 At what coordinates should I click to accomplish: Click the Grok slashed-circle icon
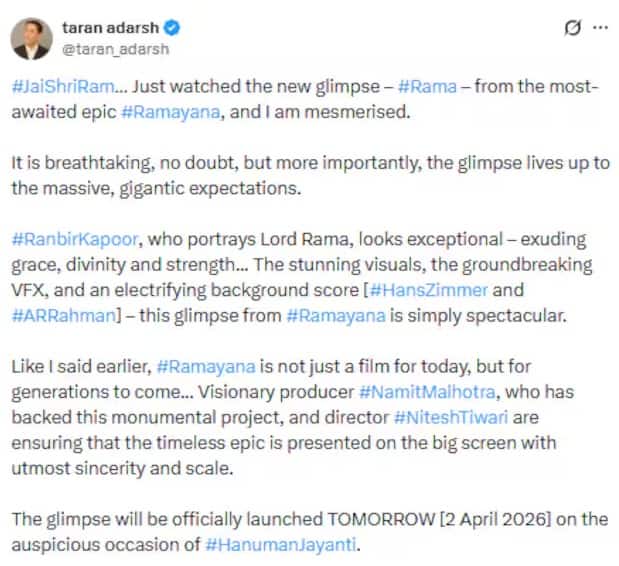pyautogui.click(x=572, y=28)
